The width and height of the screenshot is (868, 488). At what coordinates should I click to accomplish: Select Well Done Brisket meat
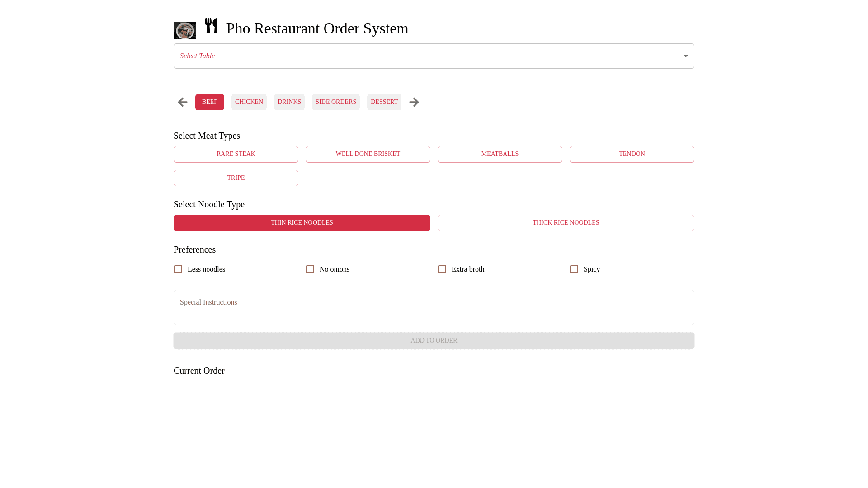pyautogui.click(x=368, y=154)
